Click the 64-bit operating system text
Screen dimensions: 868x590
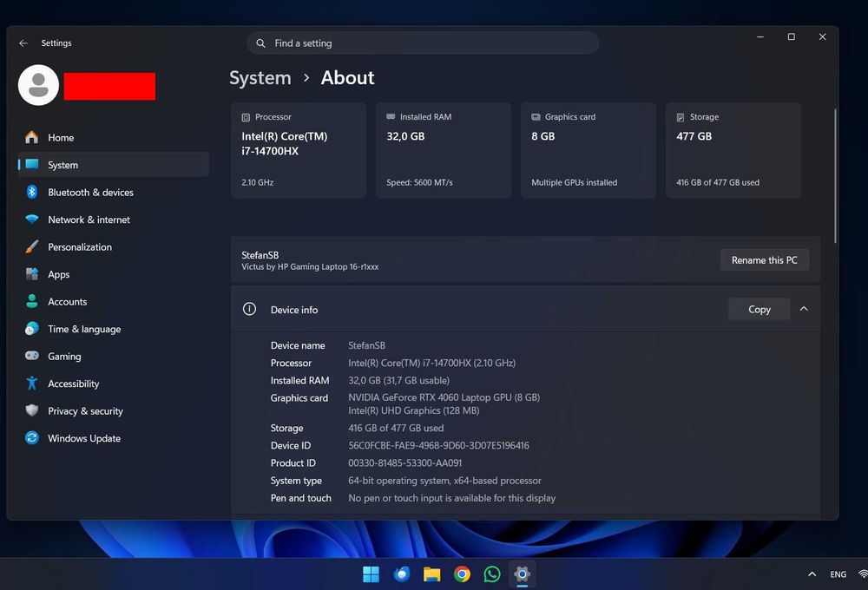444,481
